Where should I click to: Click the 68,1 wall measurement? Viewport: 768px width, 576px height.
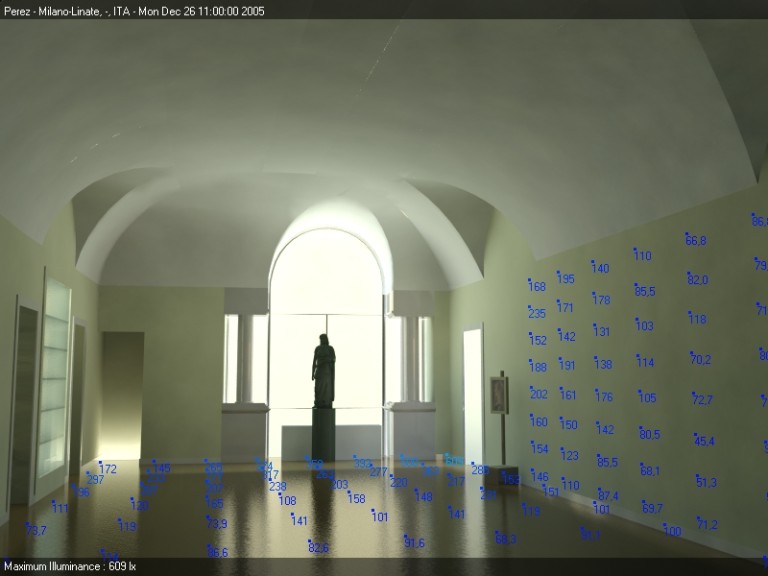pyautogui.click(x=650, y=471)
